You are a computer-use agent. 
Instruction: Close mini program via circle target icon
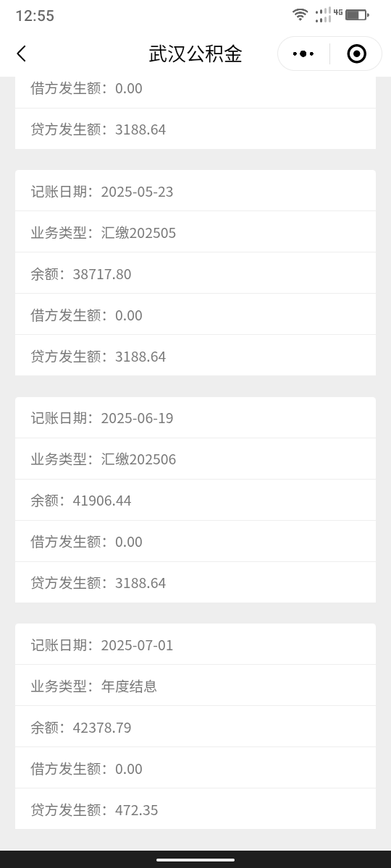coord(356,54)
